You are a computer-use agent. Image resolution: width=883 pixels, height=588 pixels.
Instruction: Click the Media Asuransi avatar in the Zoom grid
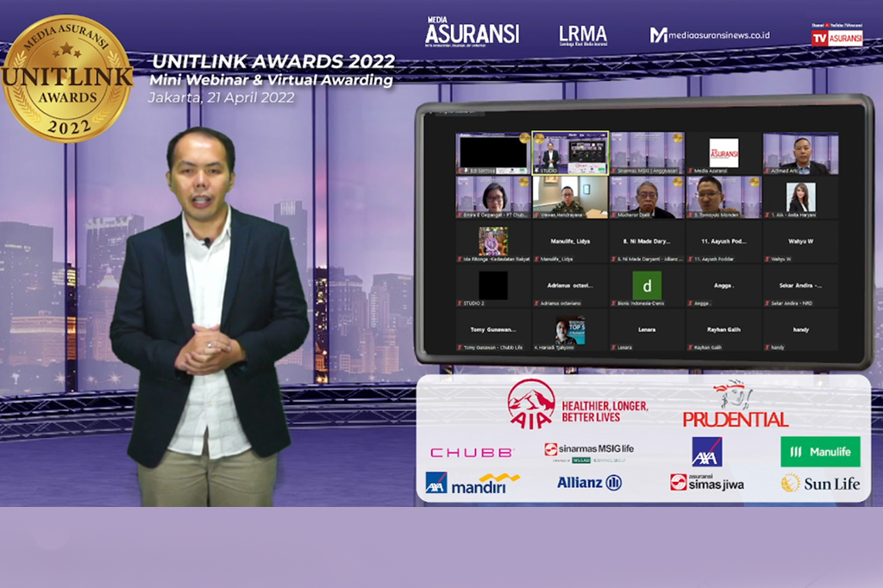click(x=723, y=153)
